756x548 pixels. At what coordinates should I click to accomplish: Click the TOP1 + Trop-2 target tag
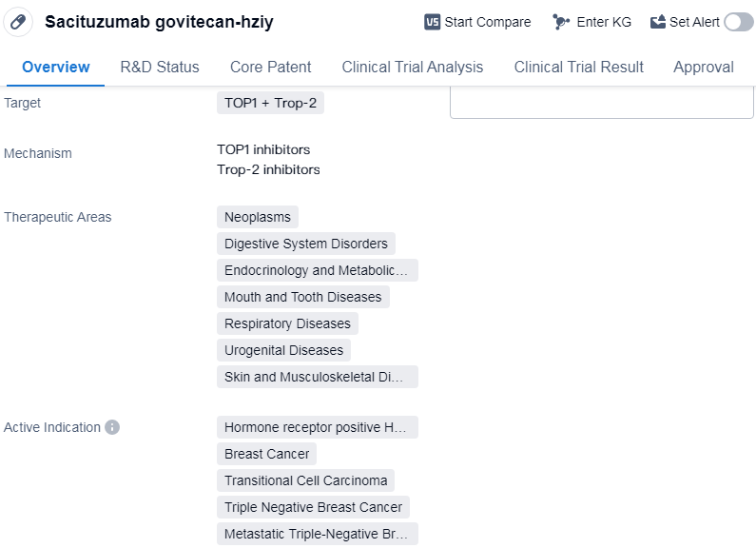[x=270, y=103]
